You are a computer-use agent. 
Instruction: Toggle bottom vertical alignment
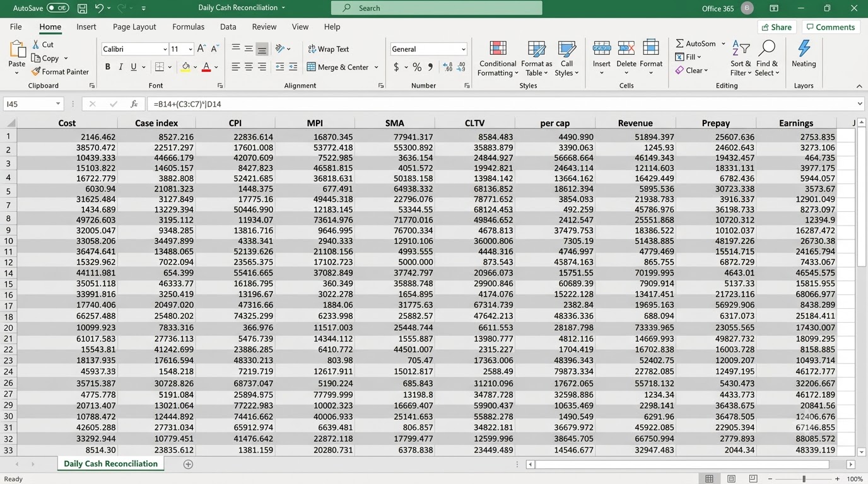[x=262, y=49]
